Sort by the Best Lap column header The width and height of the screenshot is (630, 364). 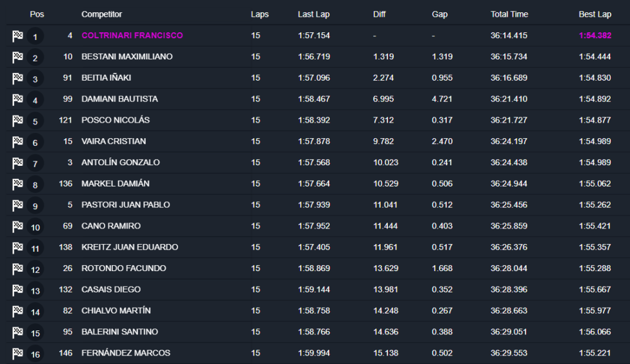click(x=594, y=14)
